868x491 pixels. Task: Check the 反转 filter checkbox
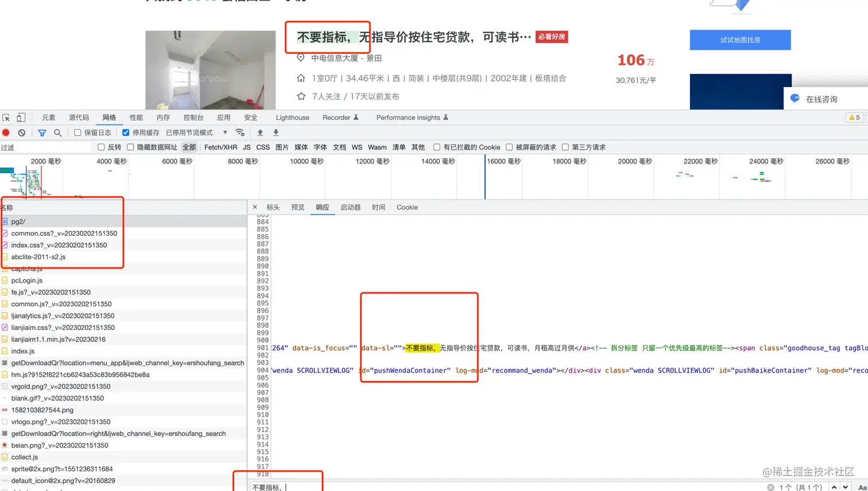tap(101, 147)
